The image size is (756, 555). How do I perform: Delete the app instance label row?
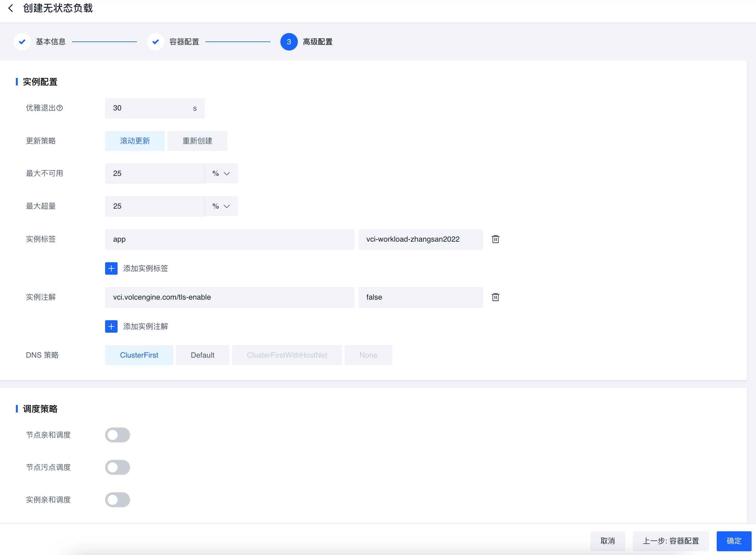495,239
